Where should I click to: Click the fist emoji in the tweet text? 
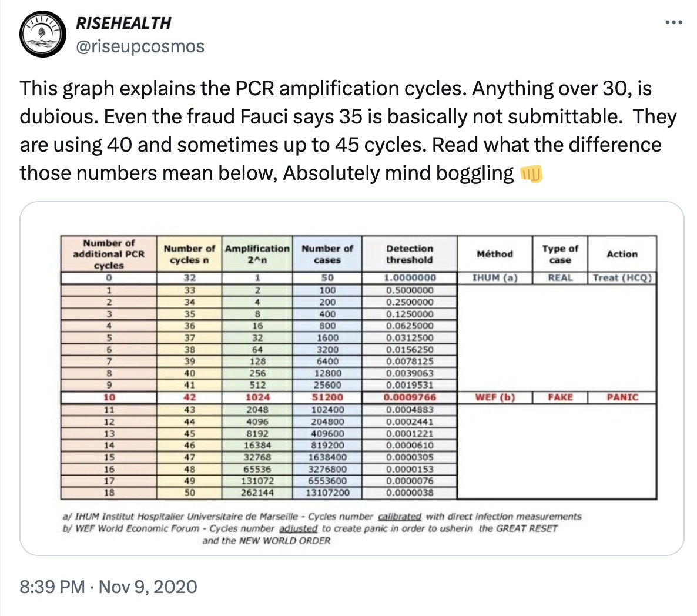pos(531,173)
